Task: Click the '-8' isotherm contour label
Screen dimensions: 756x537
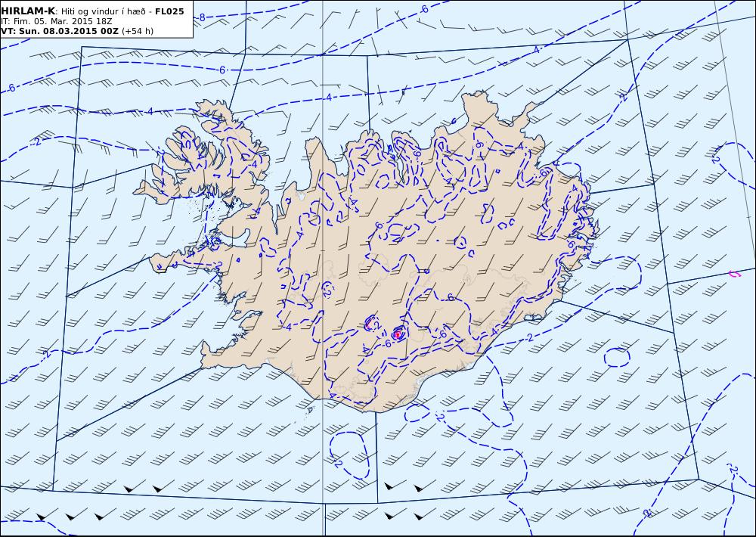Action: 200,18
